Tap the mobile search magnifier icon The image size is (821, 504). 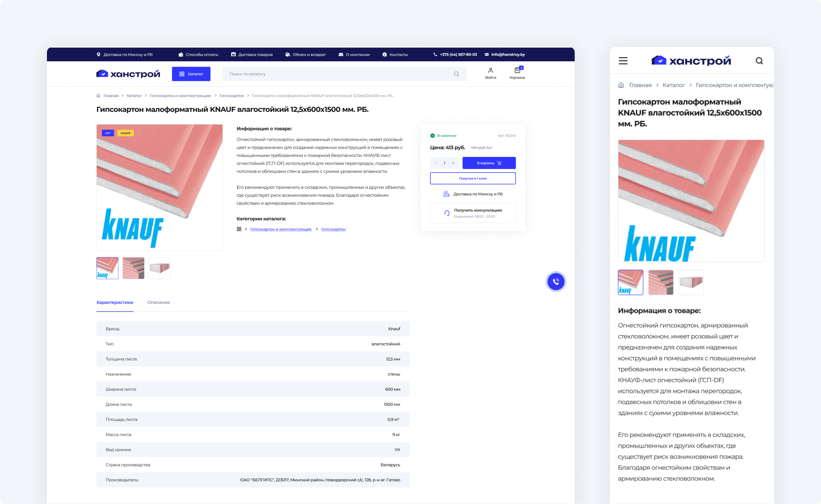tap(759, 61)
